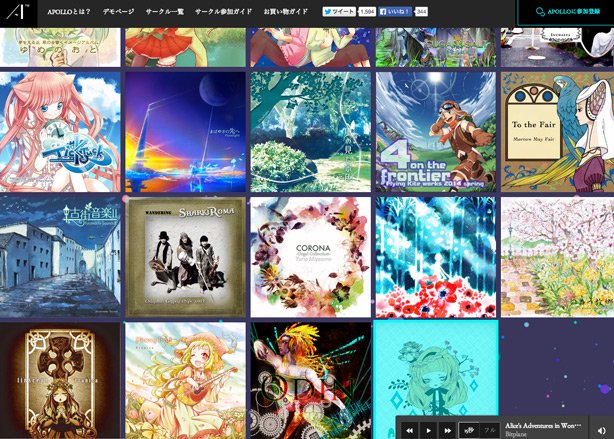The width and height of the screenshot is (614, 439).
Task: Open the 'APOLLOとは？' menu item
Action: click(x=69, y=12)
